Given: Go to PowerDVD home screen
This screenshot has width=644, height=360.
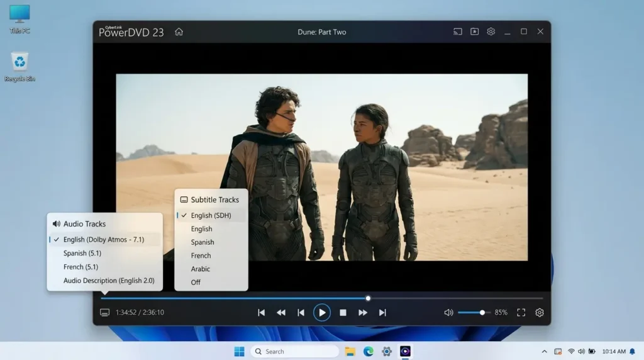Looking at the screenshot, I should [x=179, y=31].
